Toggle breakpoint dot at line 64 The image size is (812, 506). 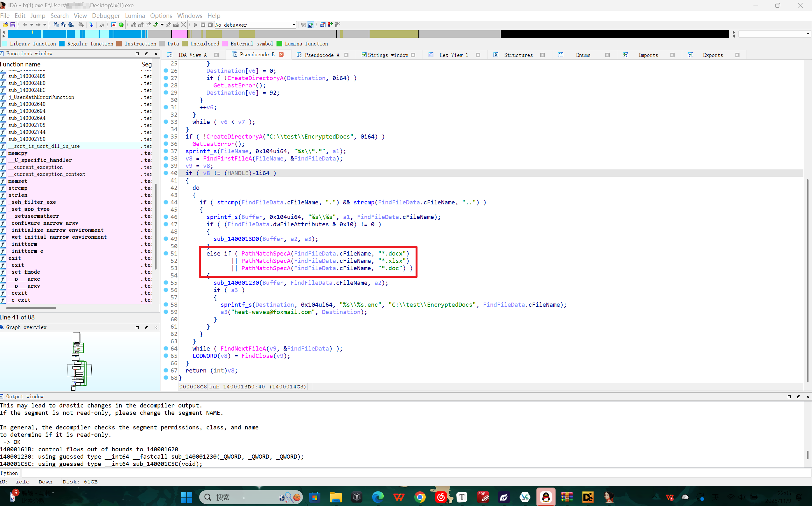(x=166, y=348)
